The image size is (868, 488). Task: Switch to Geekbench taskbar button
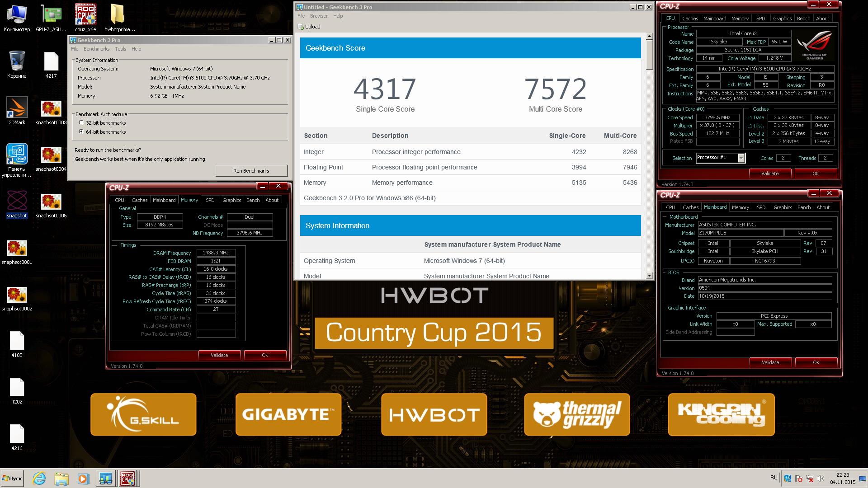click(x=106, y=479)
